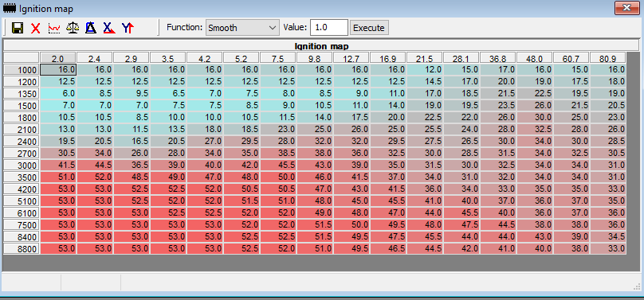This screenshot has width=644, height=300.
Task: Click the floppy disk save icon
Action: pyautogui.click(x=18, y=28)
